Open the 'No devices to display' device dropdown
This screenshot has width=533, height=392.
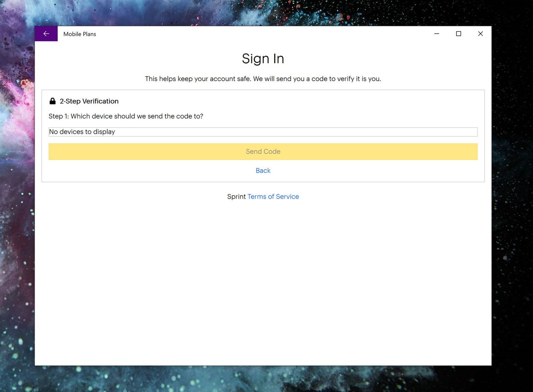coord(263,132)
